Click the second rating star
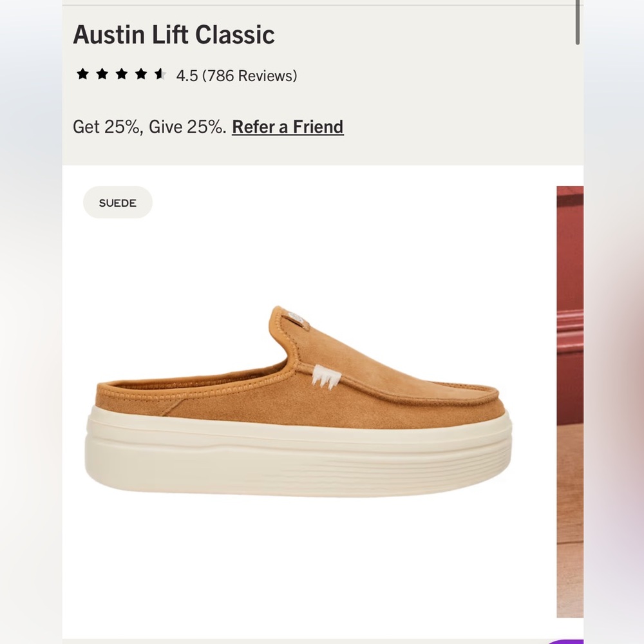 click(102, 74)
